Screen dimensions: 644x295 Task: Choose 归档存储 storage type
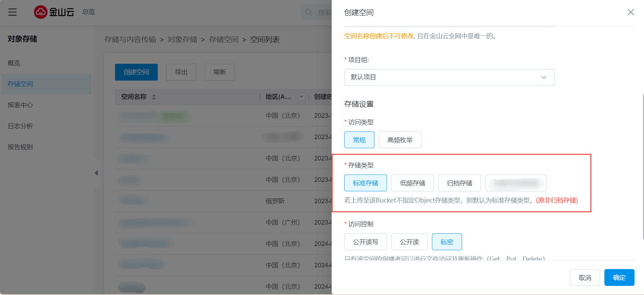pos(459,183)
